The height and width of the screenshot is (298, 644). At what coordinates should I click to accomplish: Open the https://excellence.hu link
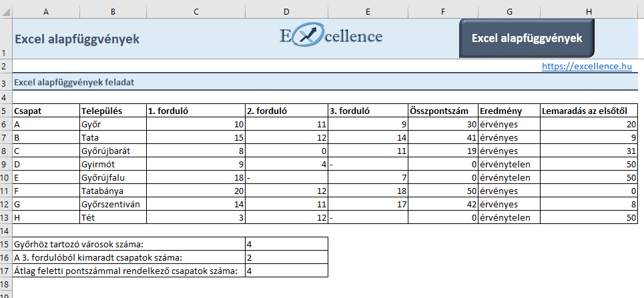point(587,66)
